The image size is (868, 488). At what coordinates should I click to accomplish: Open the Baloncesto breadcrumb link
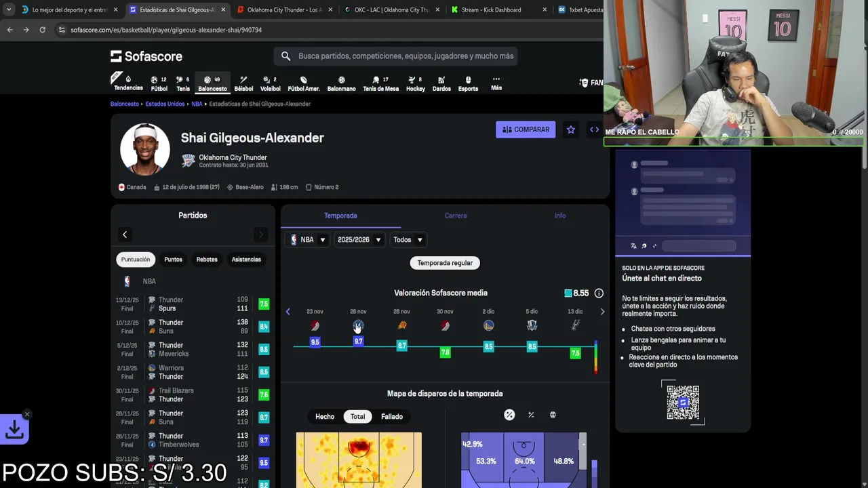click(x=125, y=104)
